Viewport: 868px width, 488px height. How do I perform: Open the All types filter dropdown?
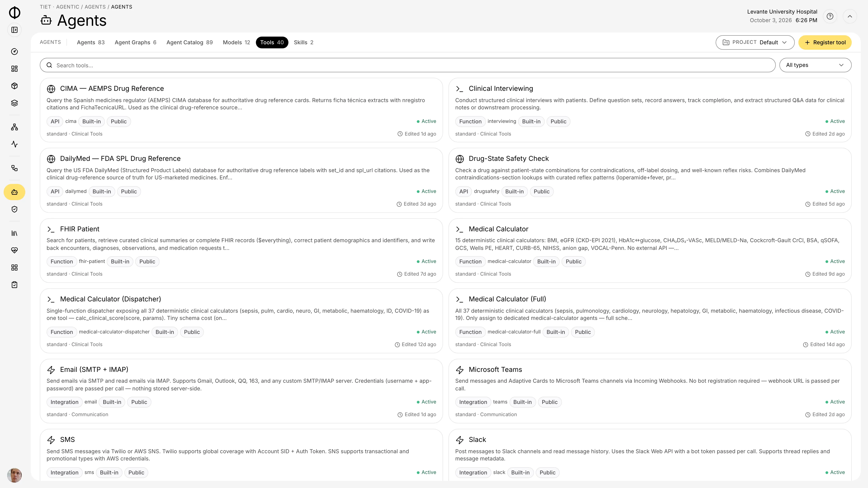point(815,65)
